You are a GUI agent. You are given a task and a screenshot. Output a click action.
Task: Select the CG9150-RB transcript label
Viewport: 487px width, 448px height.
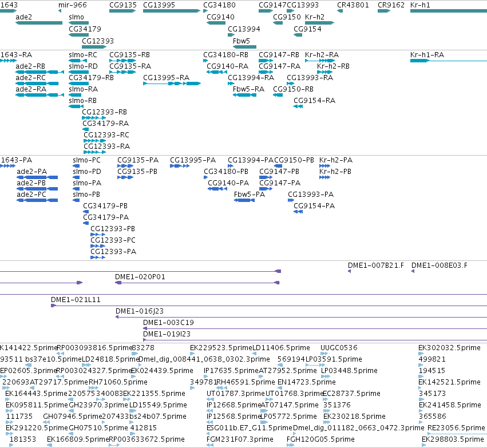coord(293,89)
